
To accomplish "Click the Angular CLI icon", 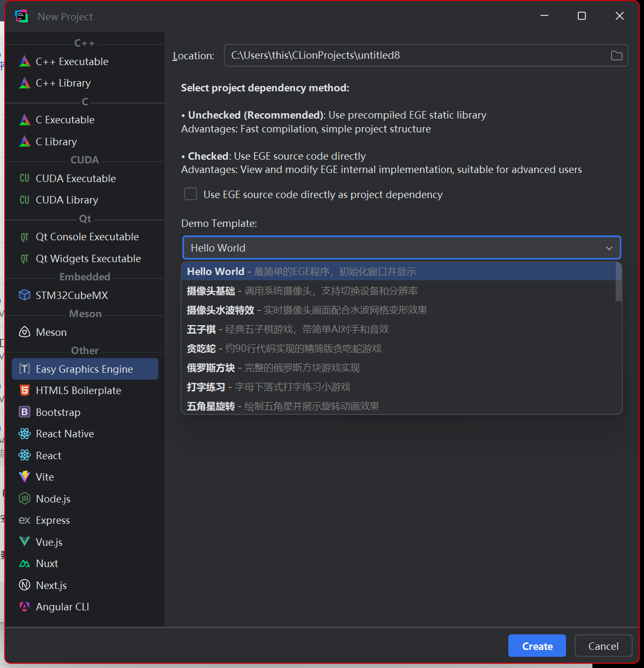I will (x=25, y=607).
